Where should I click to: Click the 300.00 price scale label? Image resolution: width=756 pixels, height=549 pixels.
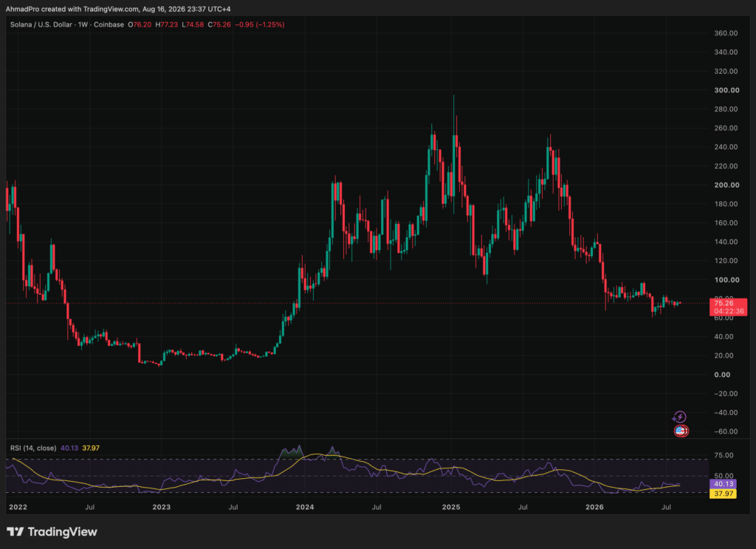726,90
